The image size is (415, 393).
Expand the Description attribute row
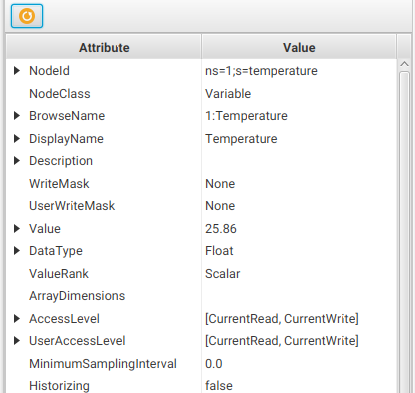pyautogui.click(x=17, y=161)
